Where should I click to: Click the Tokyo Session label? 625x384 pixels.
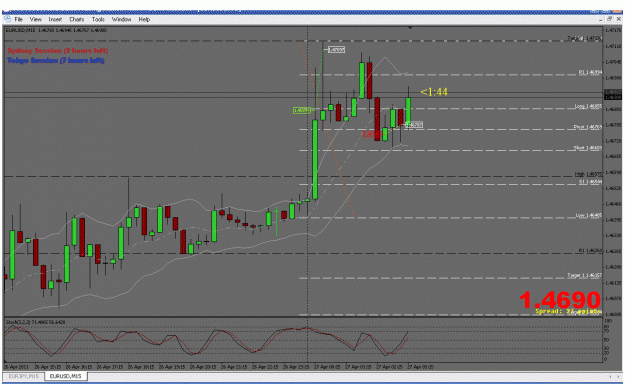coord(56,60)
